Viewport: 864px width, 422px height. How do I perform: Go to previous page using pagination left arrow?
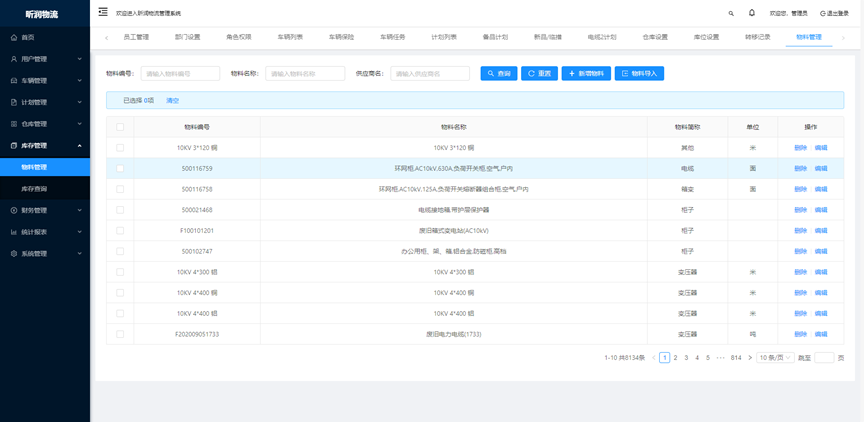(654, 358)
